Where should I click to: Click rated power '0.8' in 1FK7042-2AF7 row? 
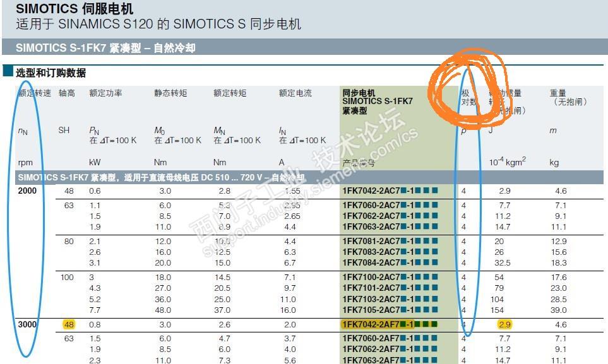pos(95,324)
